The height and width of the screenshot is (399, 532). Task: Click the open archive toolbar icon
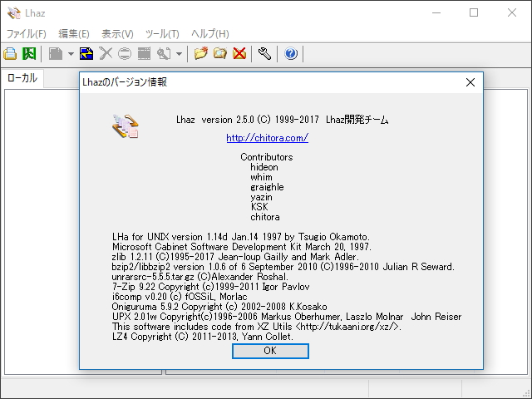tap(10, 53)
